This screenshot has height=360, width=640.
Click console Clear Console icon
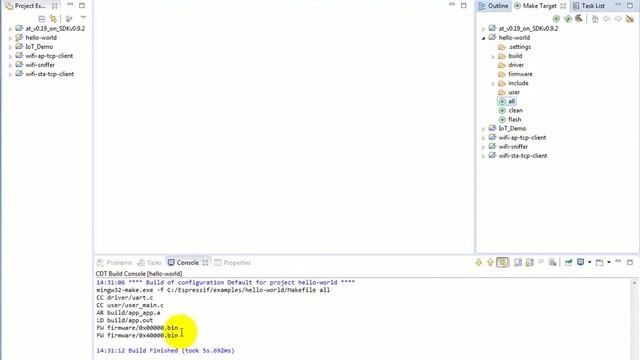click(553, 262)
